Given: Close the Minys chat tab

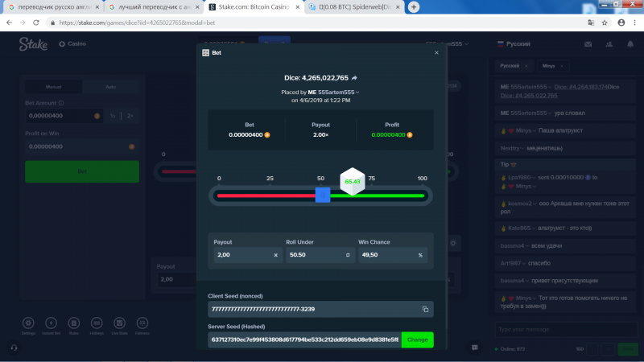Looking at the screenshot, I should pos(562,66).
